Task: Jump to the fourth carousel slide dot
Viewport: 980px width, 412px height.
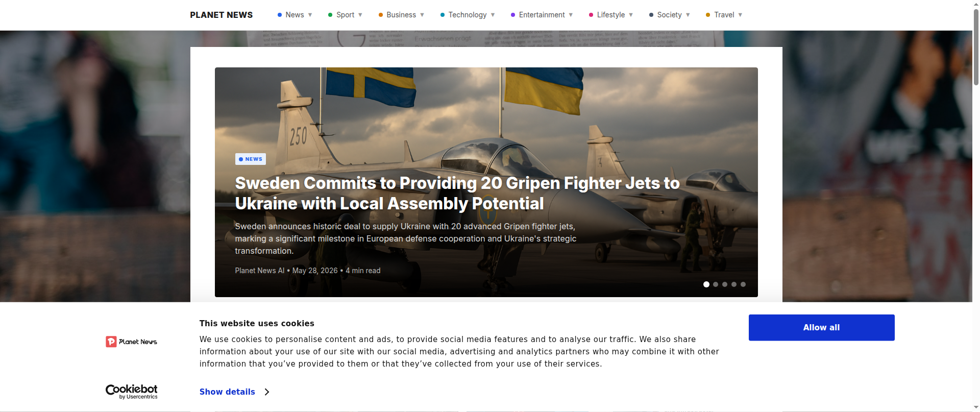Action: click(734, 284)
